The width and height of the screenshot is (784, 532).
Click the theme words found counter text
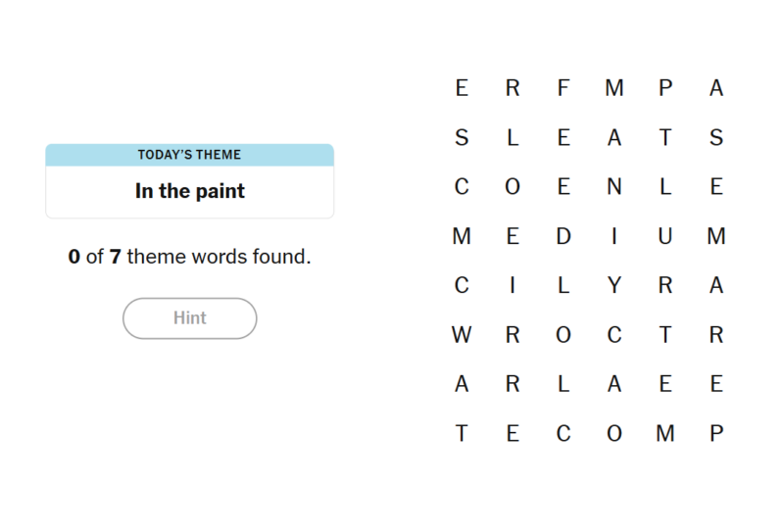coord(189,258)
